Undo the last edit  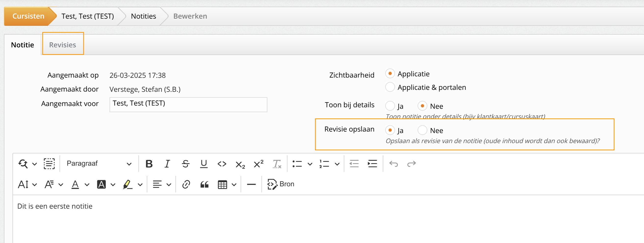[x=394, y=164]
